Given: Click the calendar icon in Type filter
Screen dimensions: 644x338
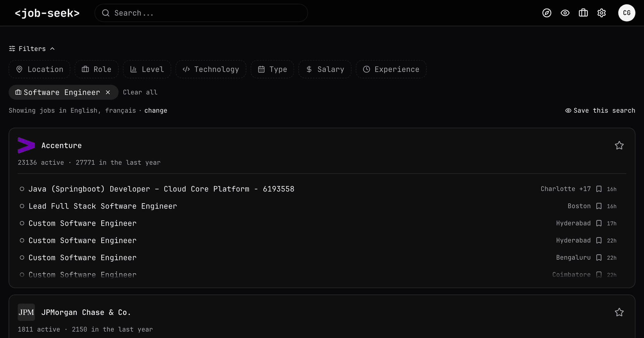Looking at the screenshot, I should 261,69.
